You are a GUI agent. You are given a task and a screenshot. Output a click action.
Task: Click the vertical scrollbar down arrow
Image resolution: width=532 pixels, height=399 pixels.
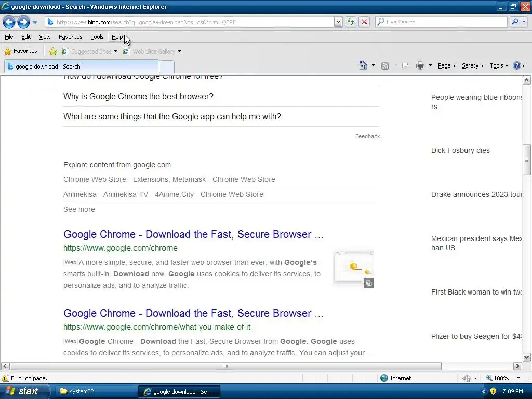click(527, 357)
